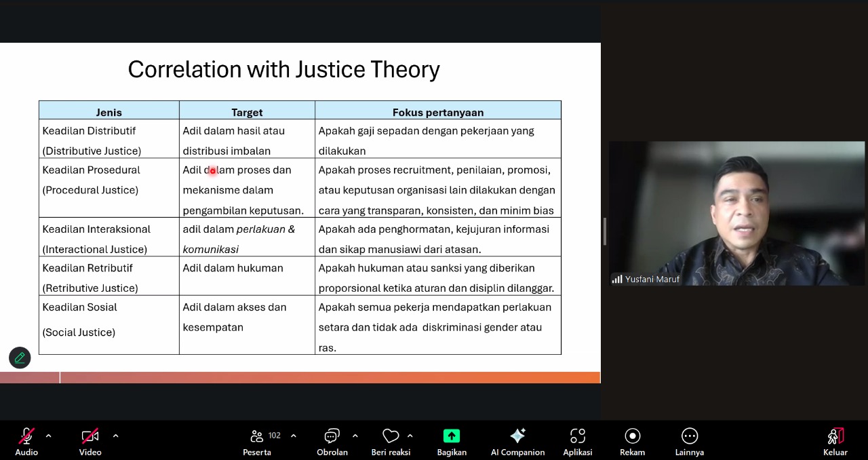Open the Peserta participants panel

[x=257, y=436]
